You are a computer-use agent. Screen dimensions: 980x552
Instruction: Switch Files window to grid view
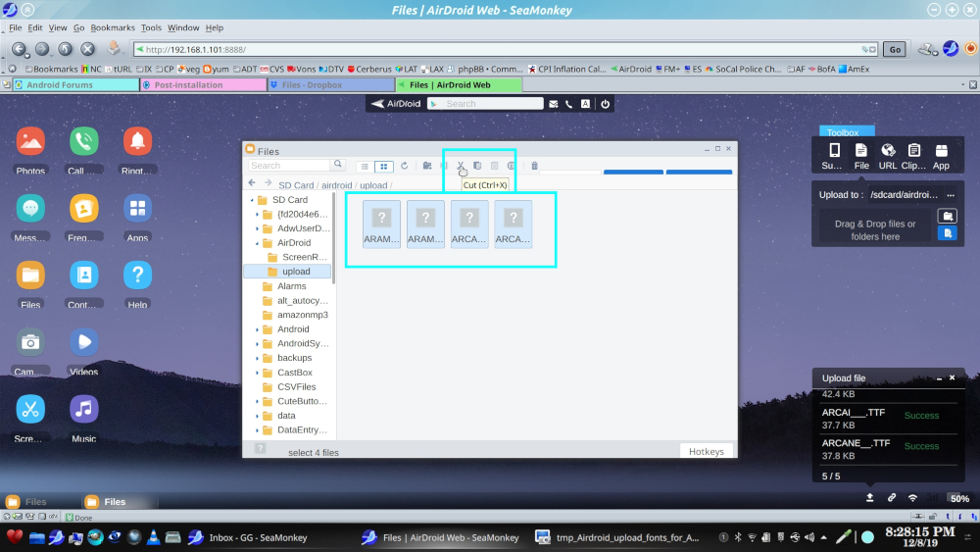tap(384, 167)
